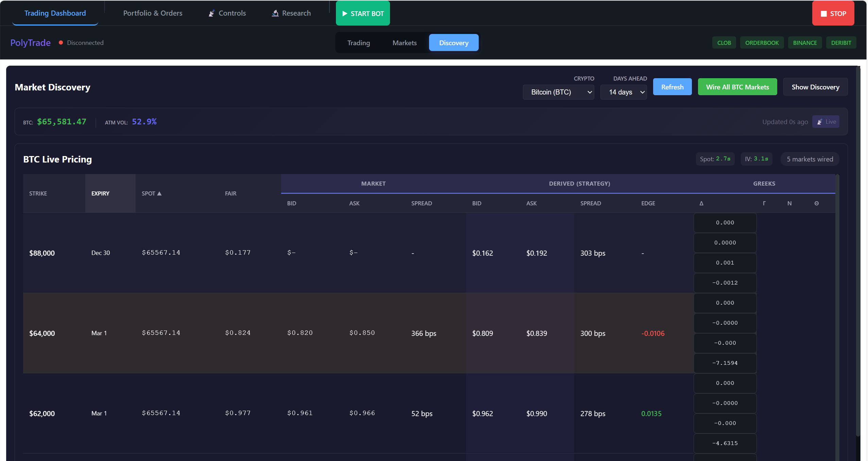Viewport: 868px width, 461px height.
Task: Click the PolyTrade logo link
Action: tap(30, 42)
